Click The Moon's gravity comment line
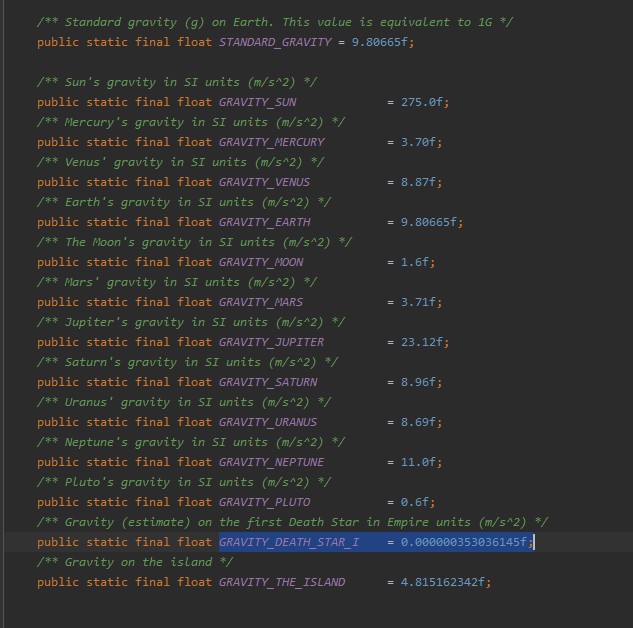This screenshot has width=633, height=628. (x=195, y=242)
